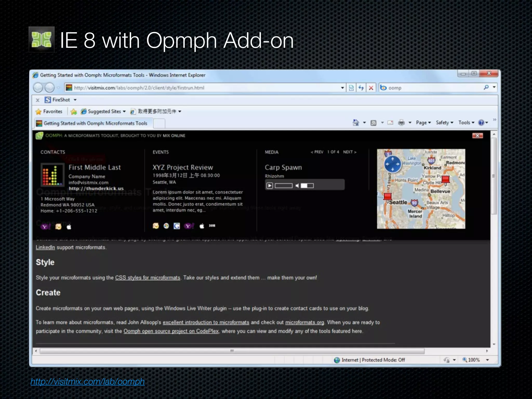This screenshot has height=399, width=532.
Task: Open the excellent introduction to microformats link
Action: click(x=206, y=322)
